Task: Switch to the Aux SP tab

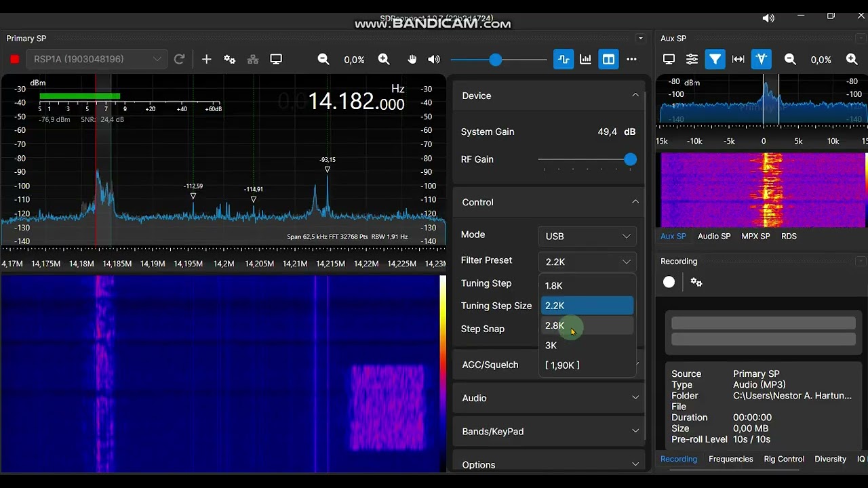Action: [x=673, y=237]
